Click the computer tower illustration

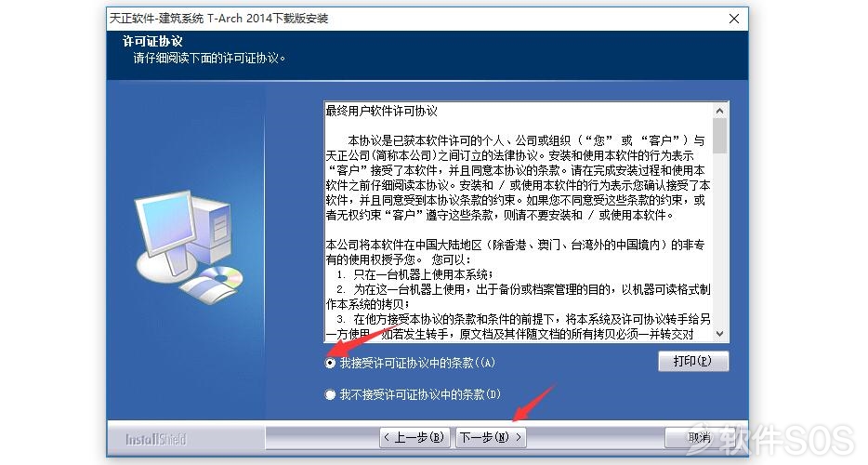[215, 232]
